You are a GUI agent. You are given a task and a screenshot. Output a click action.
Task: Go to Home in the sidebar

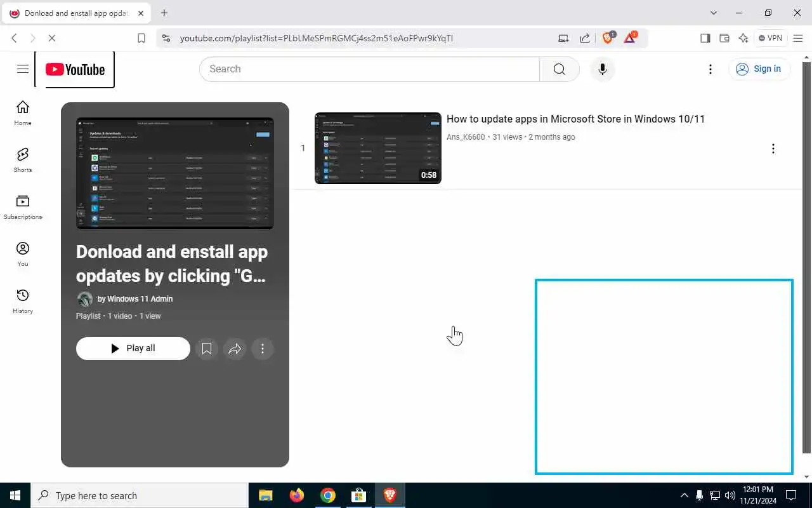tap(23, 113)
